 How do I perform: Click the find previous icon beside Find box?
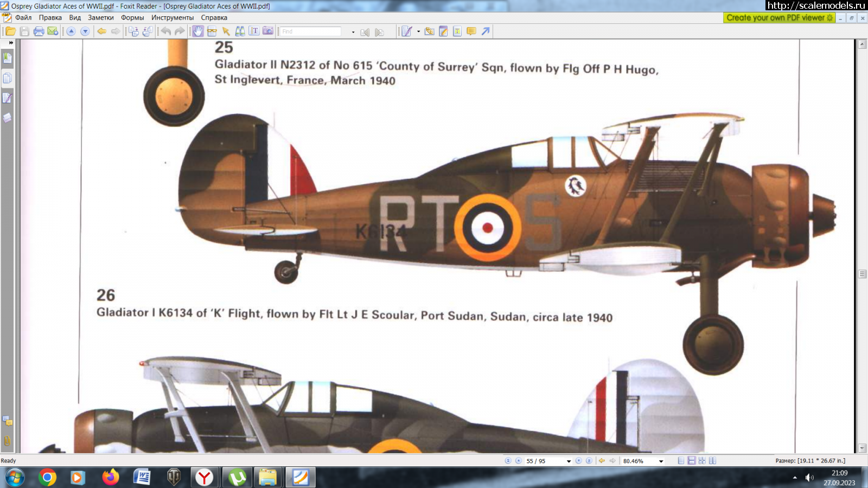(x=365, y=32)
